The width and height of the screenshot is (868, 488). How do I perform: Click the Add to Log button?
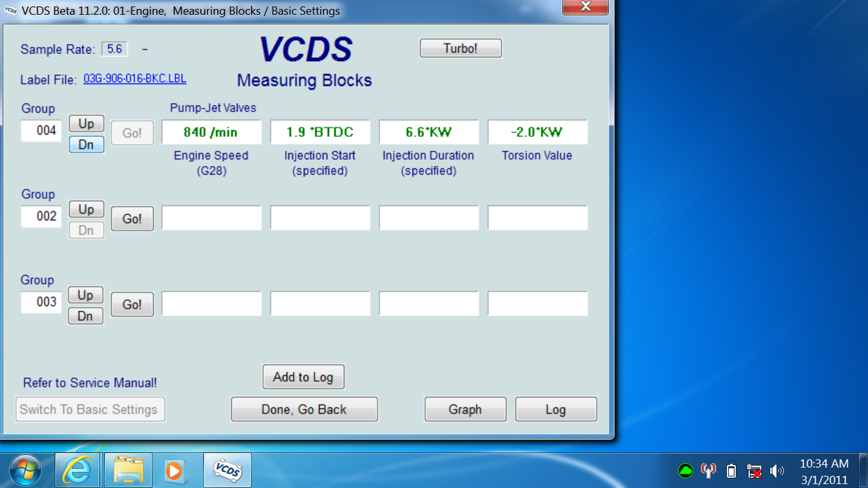point(303,377)
